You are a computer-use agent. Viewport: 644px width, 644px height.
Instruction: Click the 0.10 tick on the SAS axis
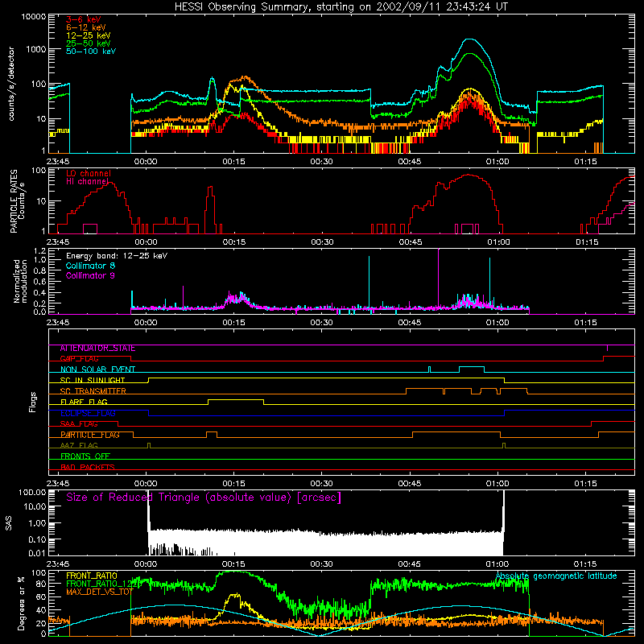[37, 539]
